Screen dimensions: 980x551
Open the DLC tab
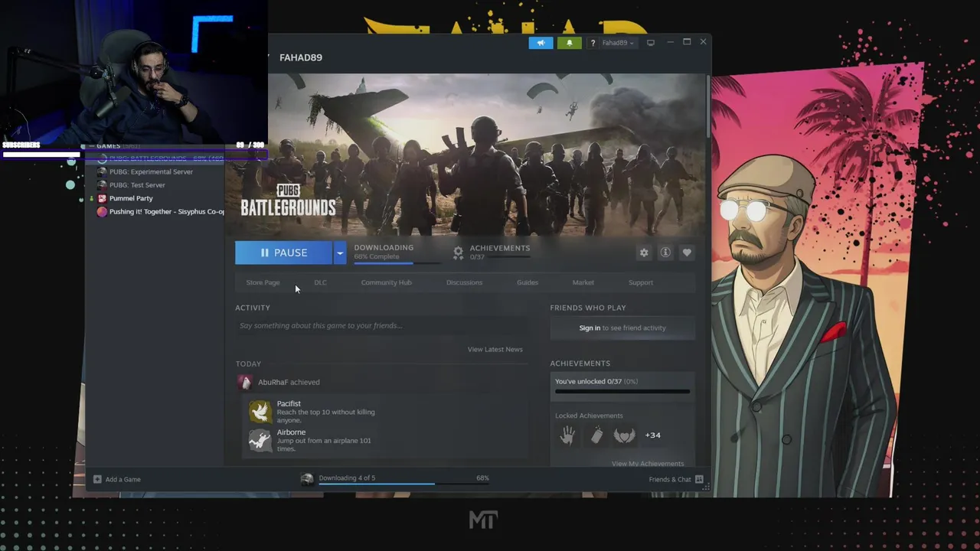(x=320, y=282)
